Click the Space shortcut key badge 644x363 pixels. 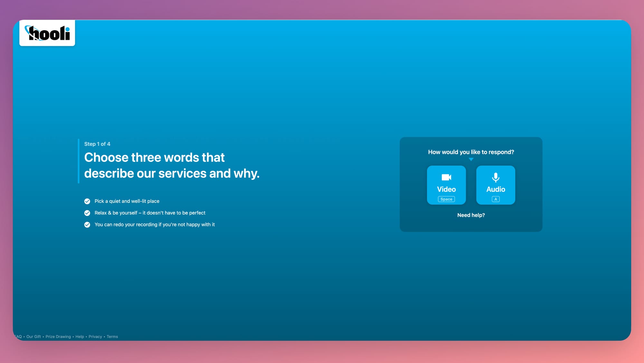pyautogui.click(x=446, y=199)
